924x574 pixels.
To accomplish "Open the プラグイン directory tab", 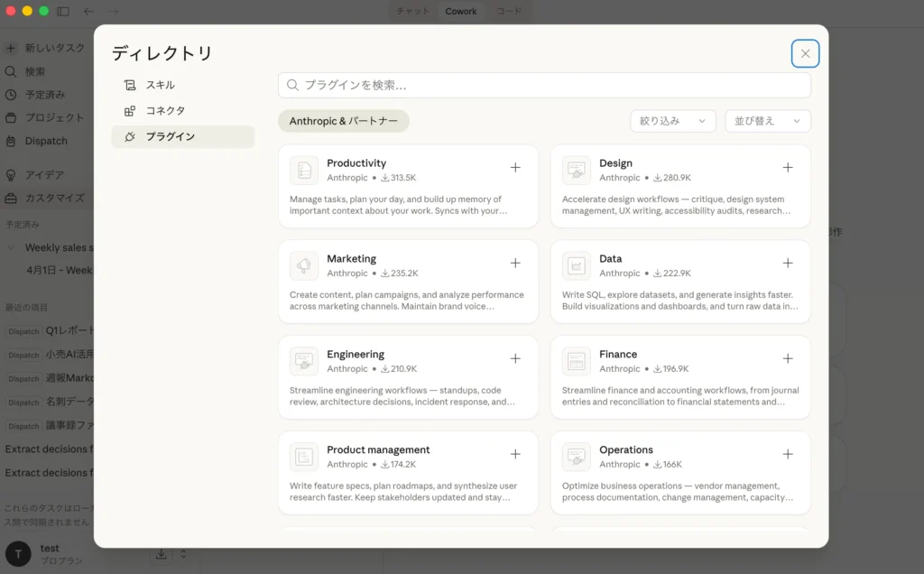I will coord(170,136).
